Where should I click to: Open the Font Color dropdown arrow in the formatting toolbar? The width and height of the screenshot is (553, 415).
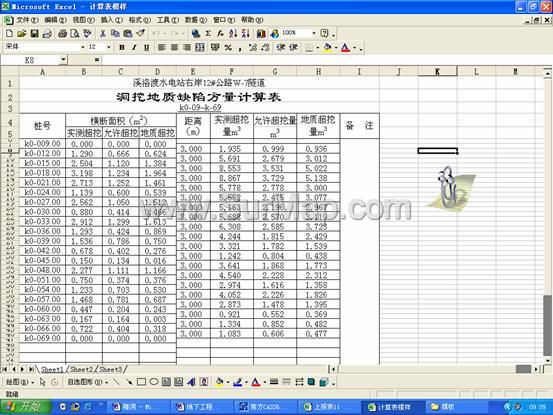(354, 48)
